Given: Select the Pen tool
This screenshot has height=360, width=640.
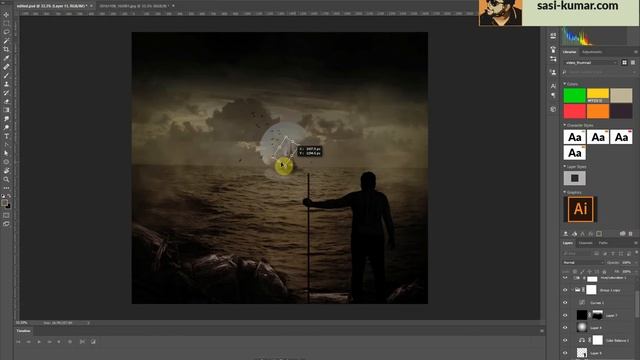Looking at the screenshot, I should (6, 144).
